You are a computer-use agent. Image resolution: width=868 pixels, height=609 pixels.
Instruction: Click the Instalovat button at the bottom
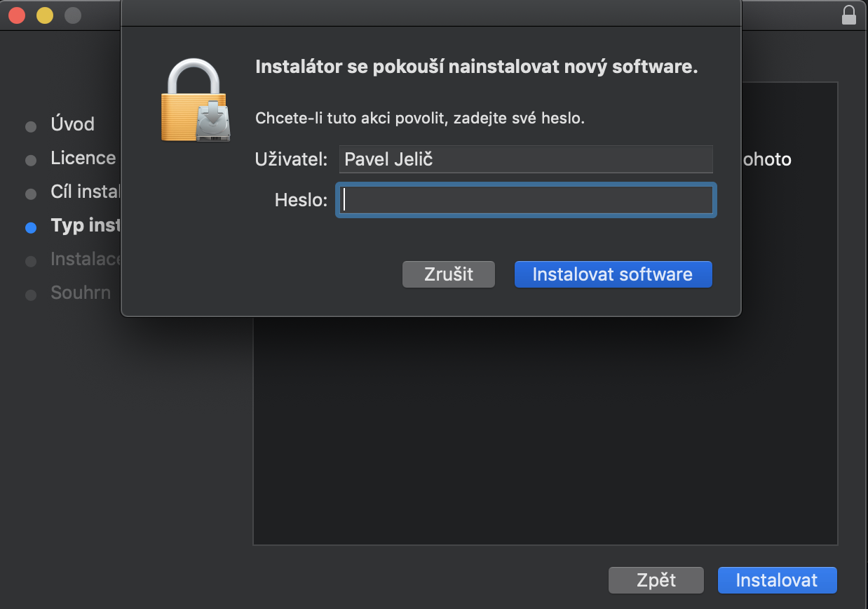click(777, 580)
